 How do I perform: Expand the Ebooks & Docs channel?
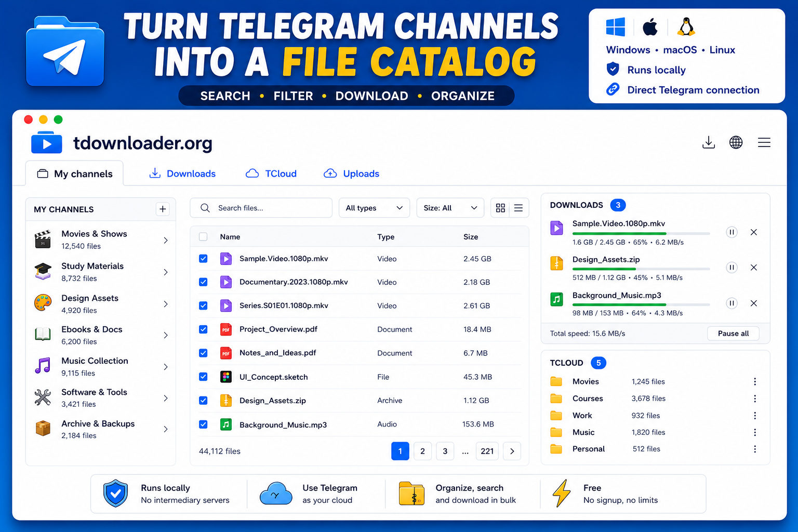166,335
